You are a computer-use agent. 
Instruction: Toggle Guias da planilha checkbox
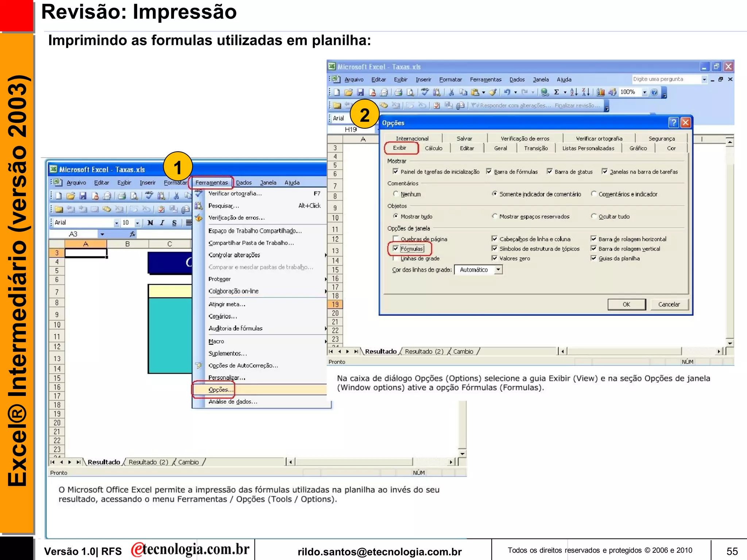[x=594, y=258]
